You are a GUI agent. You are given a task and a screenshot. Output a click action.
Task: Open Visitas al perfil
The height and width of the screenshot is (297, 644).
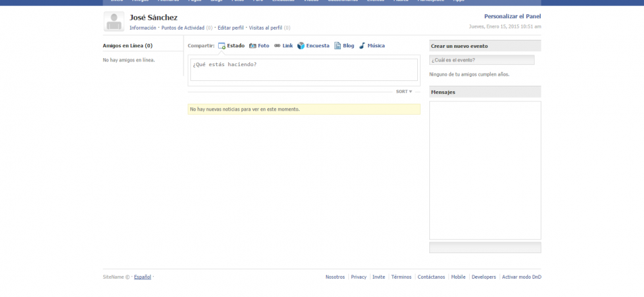265,28
